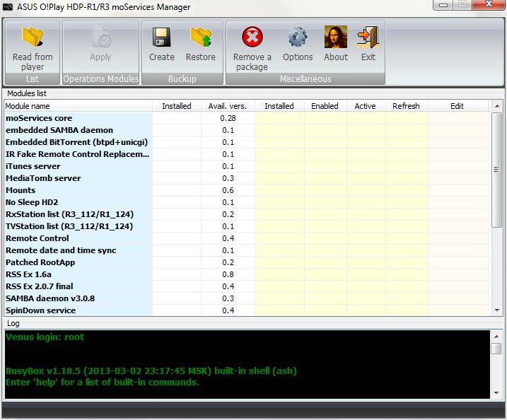Click version 0.28 of moServices core

click(x=228, y=118)
